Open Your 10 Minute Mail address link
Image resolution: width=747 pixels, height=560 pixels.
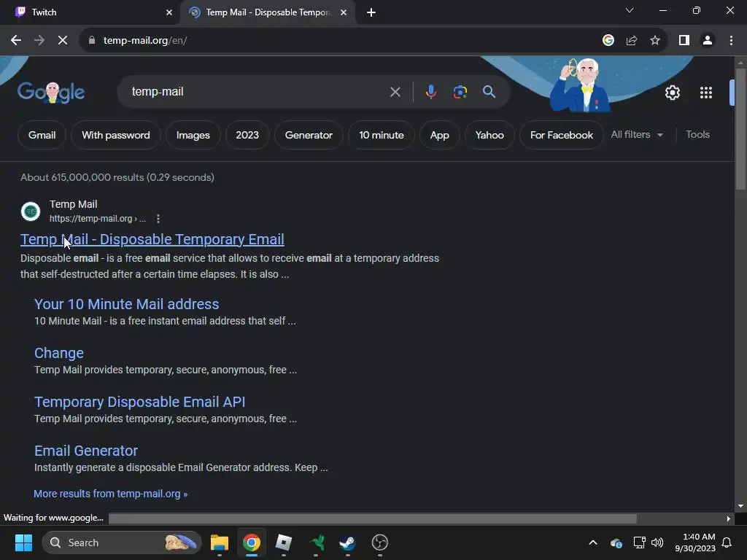(127, 304)
